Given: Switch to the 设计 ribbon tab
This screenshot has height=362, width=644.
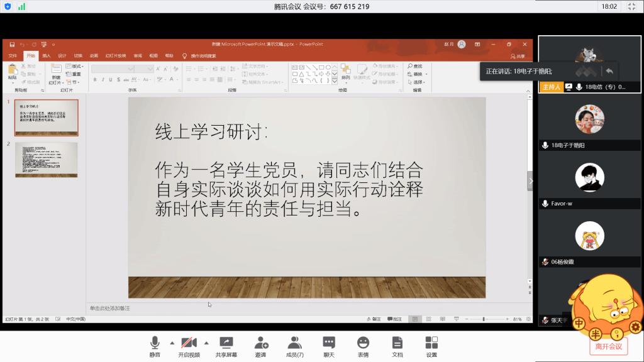Looking at the screenshot, I should point(62,55).
